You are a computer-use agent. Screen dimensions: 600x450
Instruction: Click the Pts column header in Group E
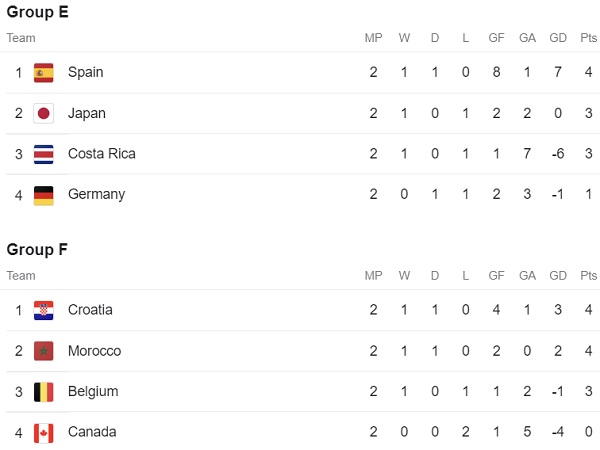[589, 38]
